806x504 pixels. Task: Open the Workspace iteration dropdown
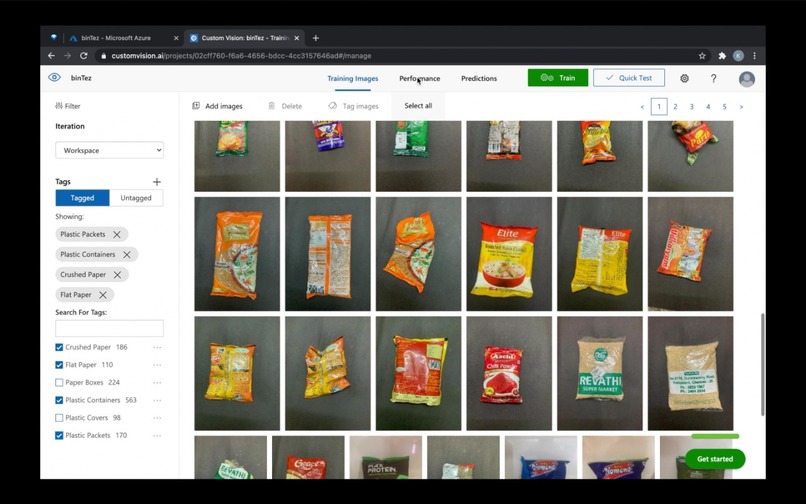[x=109, y=150]
